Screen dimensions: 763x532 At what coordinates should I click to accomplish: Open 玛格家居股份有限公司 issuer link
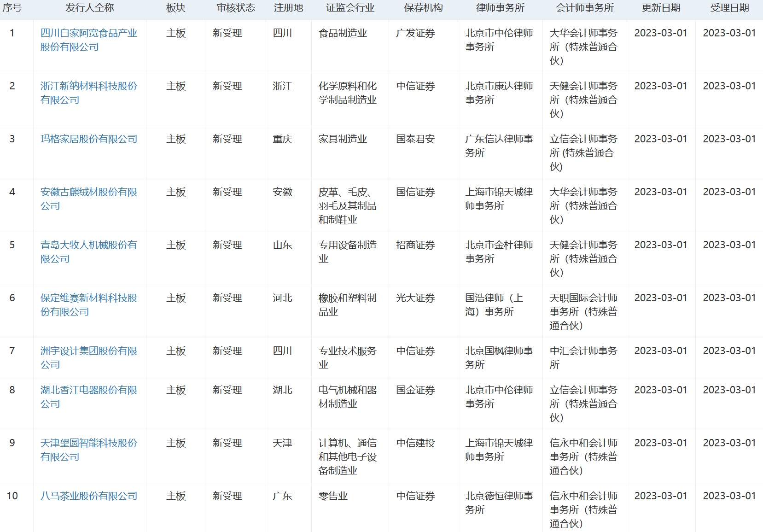click(89, 139)
